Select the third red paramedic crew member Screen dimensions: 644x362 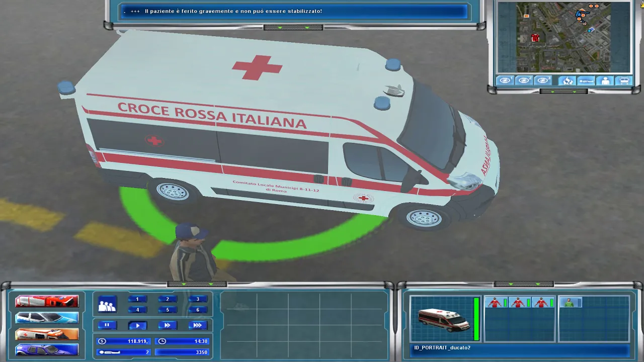543,302
